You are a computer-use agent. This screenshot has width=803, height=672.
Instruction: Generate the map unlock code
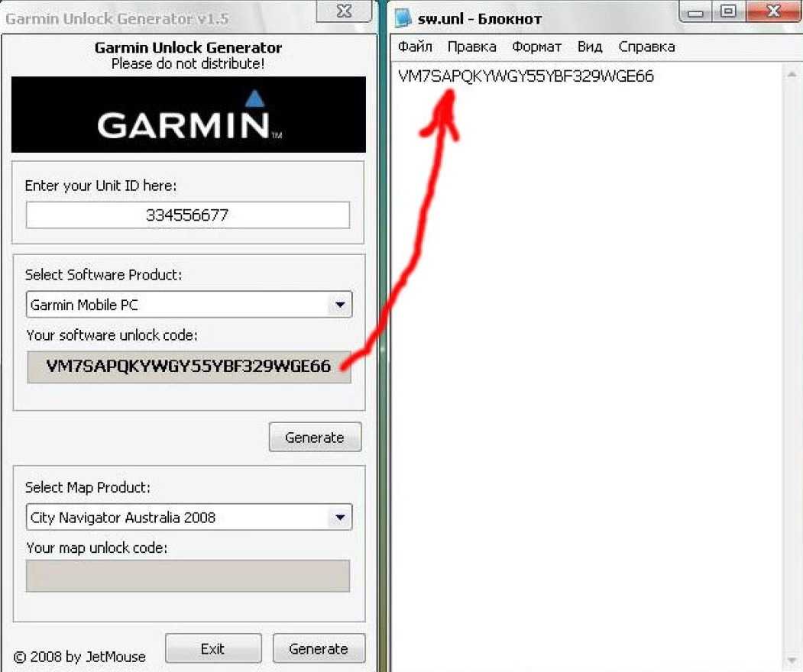pos(319,648)
